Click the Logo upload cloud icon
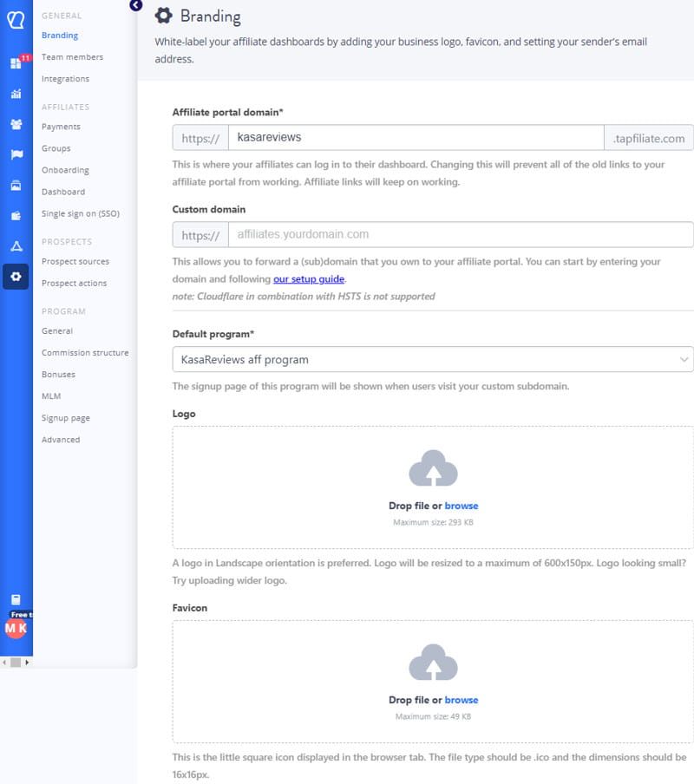 433,468
